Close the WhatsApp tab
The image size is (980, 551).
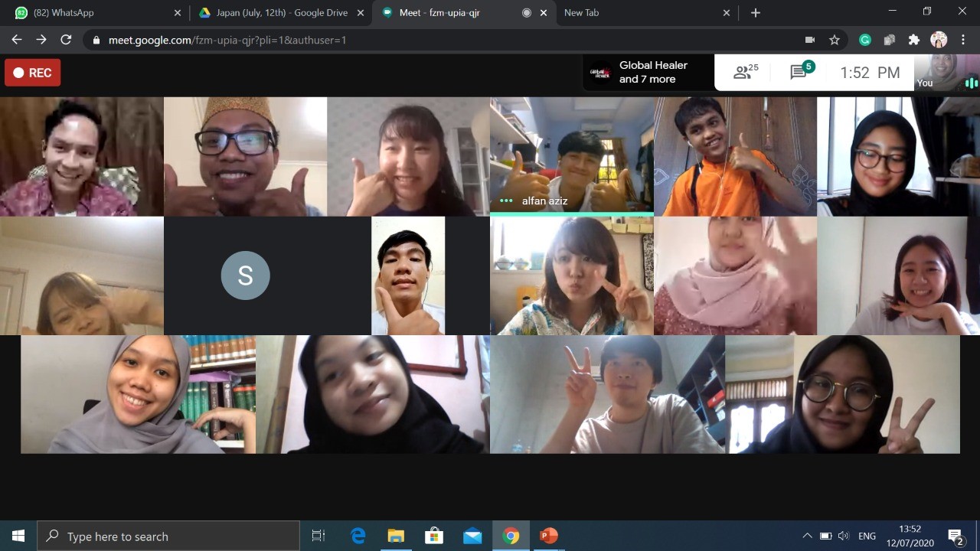coord(178,13)
